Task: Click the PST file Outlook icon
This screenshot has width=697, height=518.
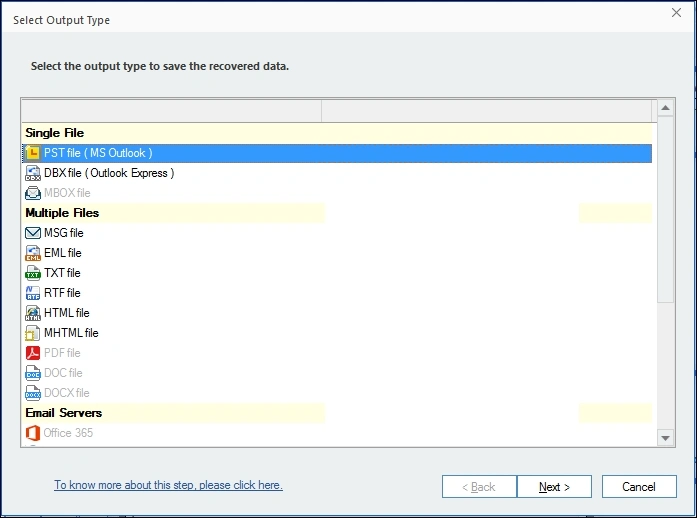Action: 33,153
